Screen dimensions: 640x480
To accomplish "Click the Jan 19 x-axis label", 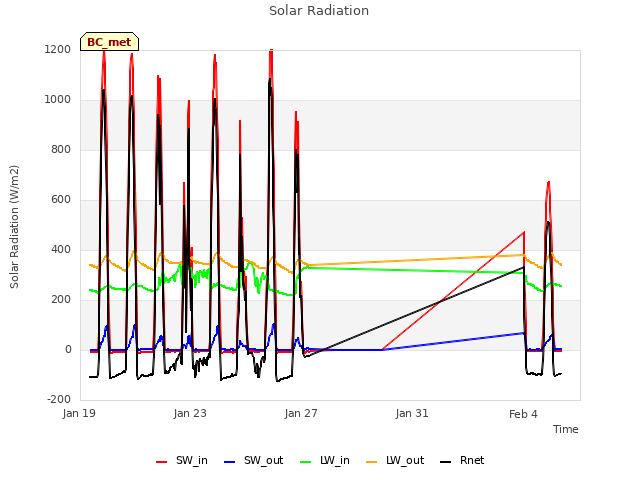I will coord(79,413).
